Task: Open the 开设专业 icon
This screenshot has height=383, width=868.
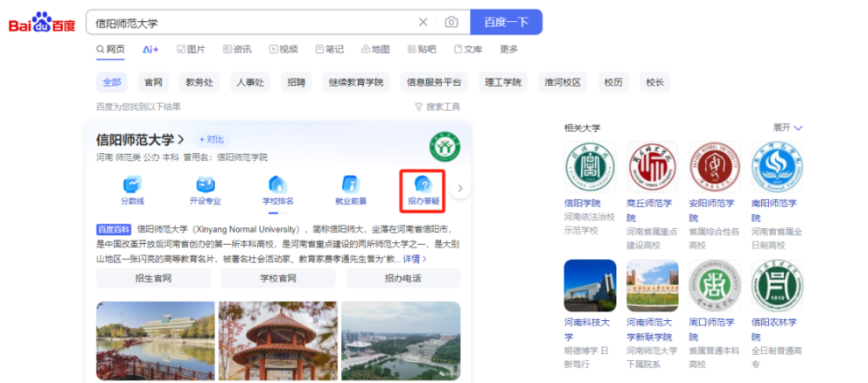Action: pos(205,191)
